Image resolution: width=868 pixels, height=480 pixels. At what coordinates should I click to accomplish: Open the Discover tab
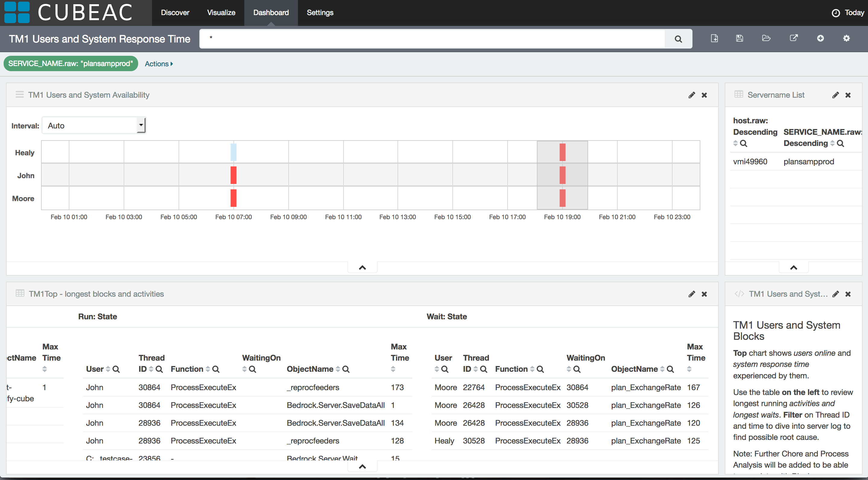[175, 13]
